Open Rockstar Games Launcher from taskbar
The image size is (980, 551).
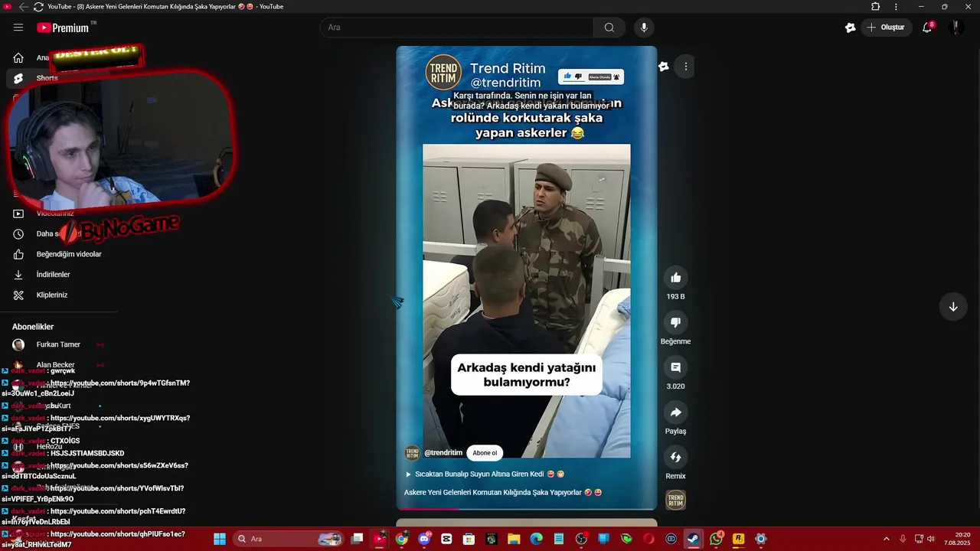coord(738,539)
